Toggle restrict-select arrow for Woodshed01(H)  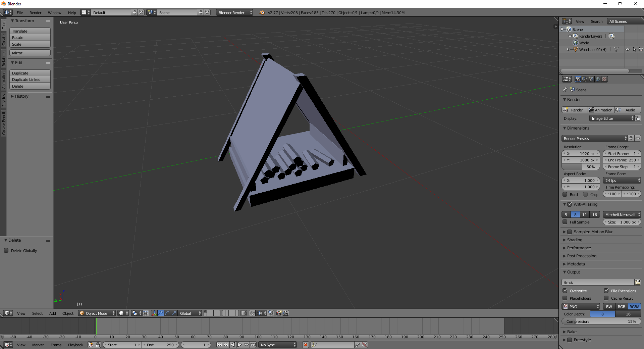634,49
